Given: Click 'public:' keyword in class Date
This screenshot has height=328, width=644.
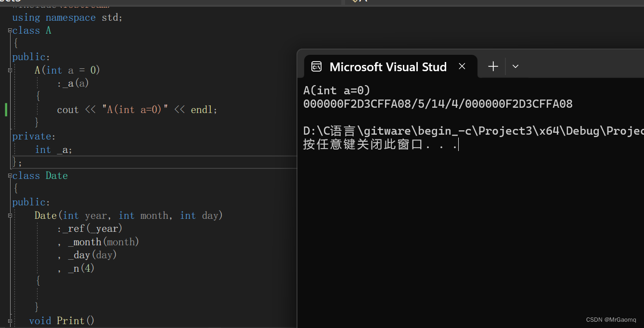Looking at the screenshot, I should [x=31, y=202].
